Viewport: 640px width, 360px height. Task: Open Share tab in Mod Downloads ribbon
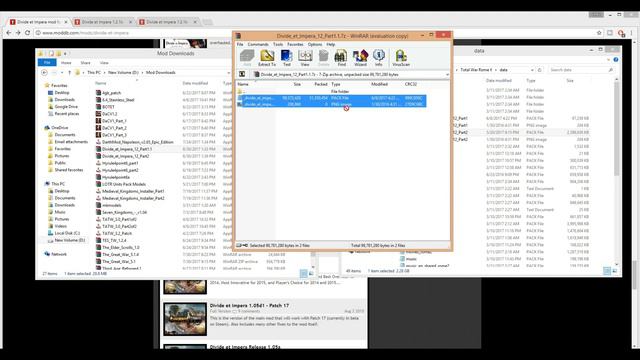click(x=85, y=63)
